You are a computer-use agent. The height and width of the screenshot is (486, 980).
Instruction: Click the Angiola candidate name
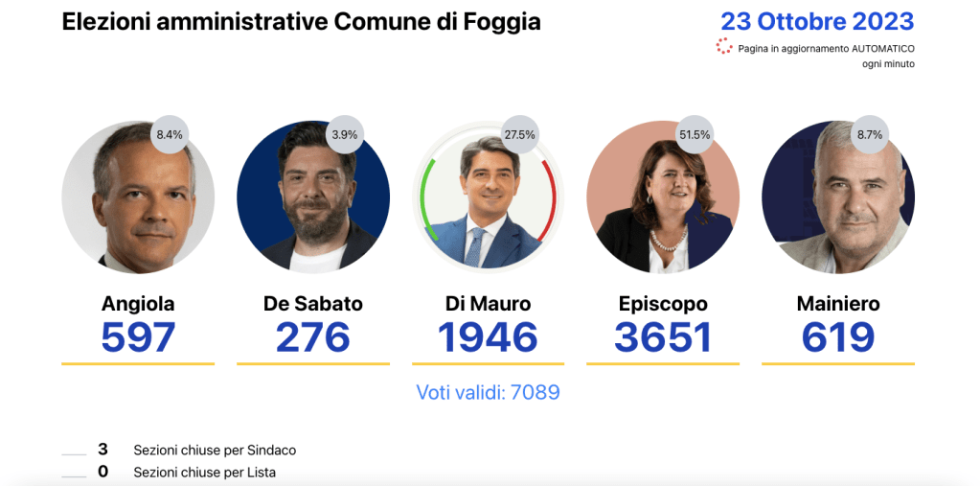coord(138,304)
